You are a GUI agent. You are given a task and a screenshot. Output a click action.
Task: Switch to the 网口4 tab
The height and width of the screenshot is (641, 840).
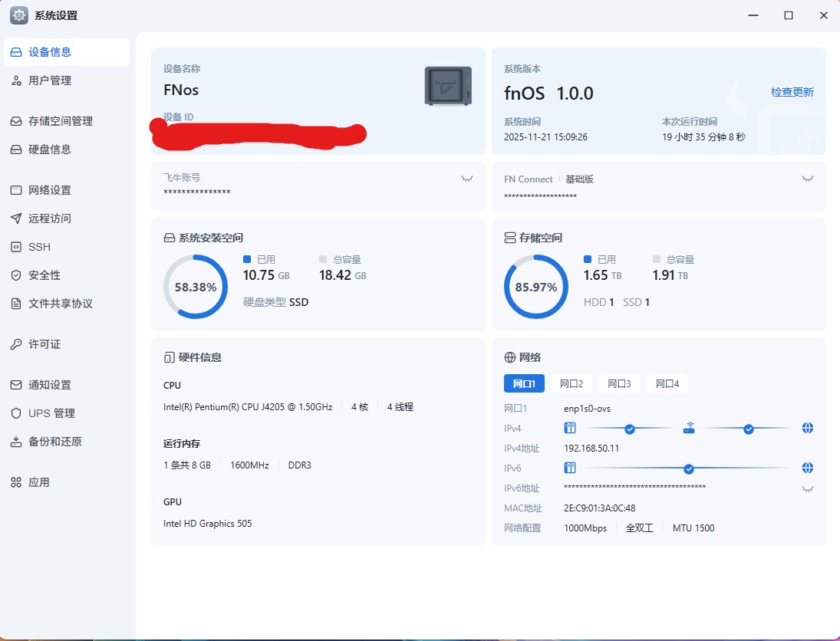point(667,383)
